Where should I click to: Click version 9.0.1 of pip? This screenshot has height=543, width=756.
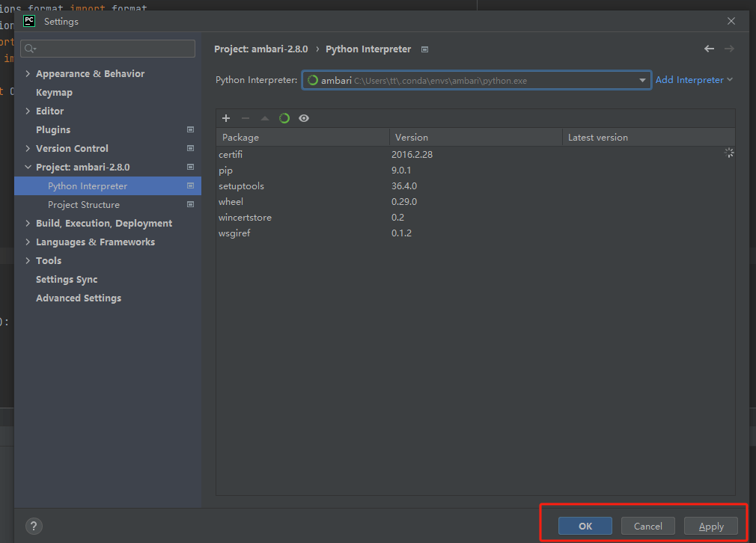pyautogui.click(x=401, y=171)
